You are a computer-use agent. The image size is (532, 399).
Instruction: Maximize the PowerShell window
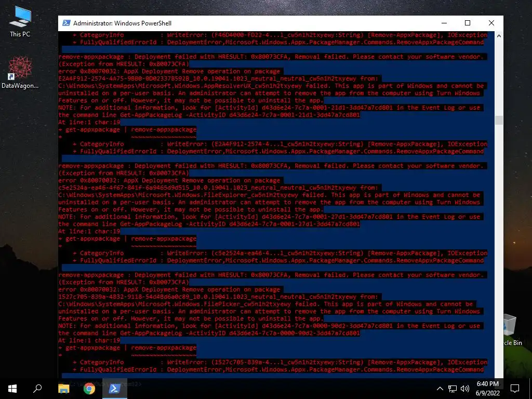(467, 23)
